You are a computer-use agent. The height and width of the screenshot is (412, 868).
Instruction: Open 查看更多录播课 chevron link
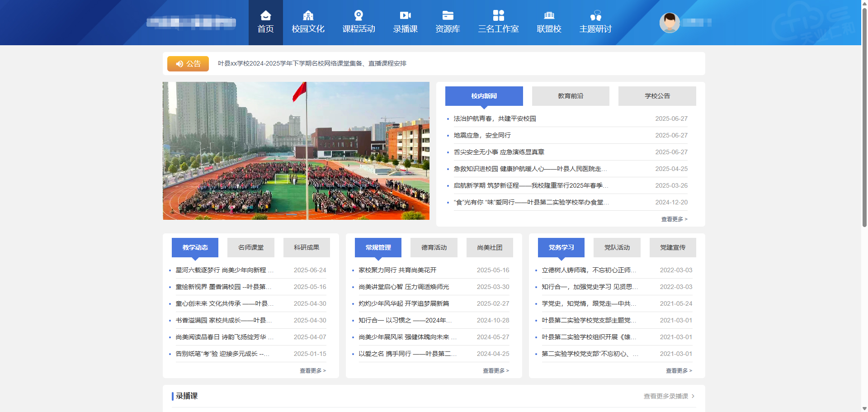669,396
